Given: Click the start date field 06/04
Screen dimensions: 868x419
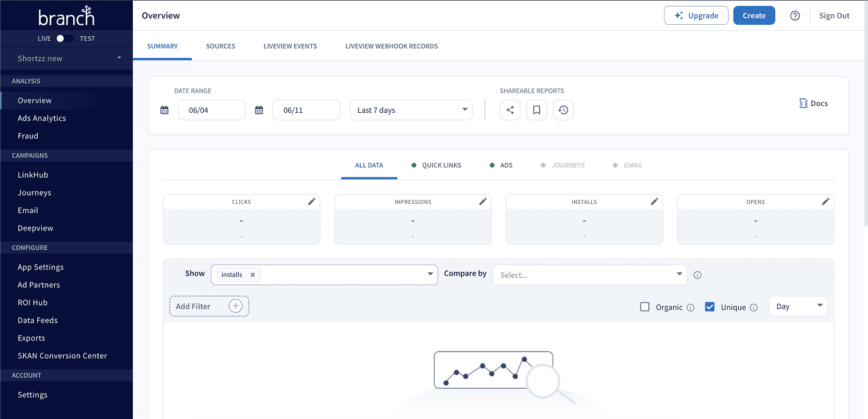Looking at the screenshot, I should [x=211, y=110].
